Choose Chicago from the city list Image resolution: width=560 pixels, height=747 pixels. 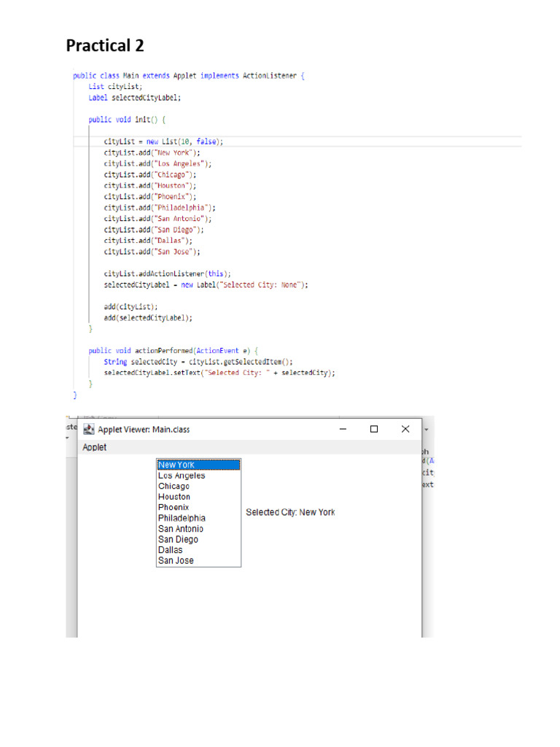click(x=174, y=486)
